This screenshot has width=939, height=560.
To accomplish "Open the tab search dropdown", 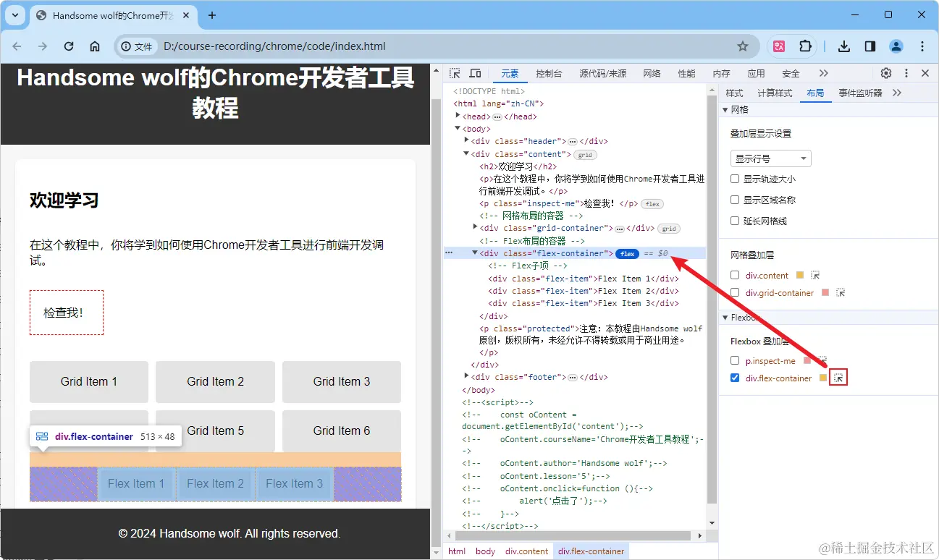I will (x=14, y=15).
